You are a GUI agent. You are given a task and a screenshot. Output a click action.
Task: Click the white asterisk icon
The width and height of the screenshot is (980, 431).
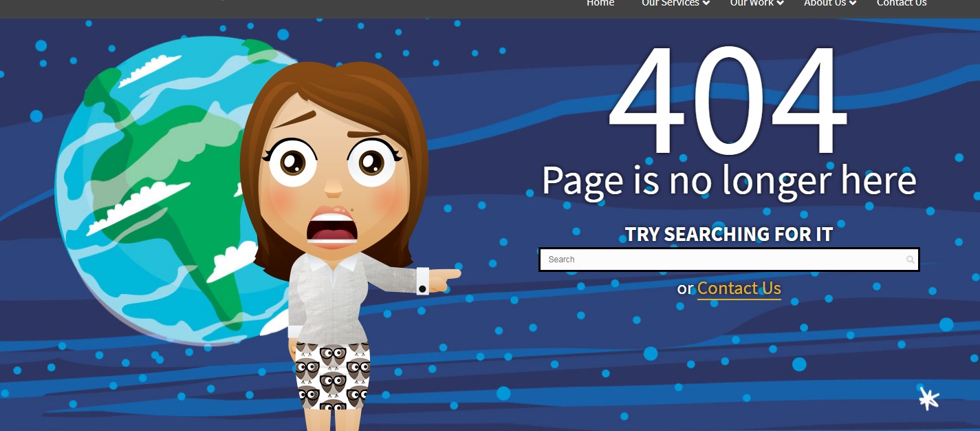[x=929, y=398]
